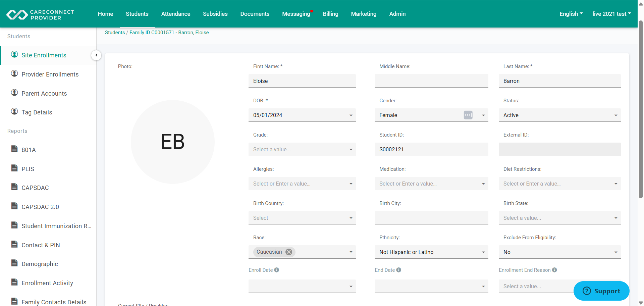644x306 pixels.
Task: Remove the Caucasian race tag
Action: click(289, 252)
